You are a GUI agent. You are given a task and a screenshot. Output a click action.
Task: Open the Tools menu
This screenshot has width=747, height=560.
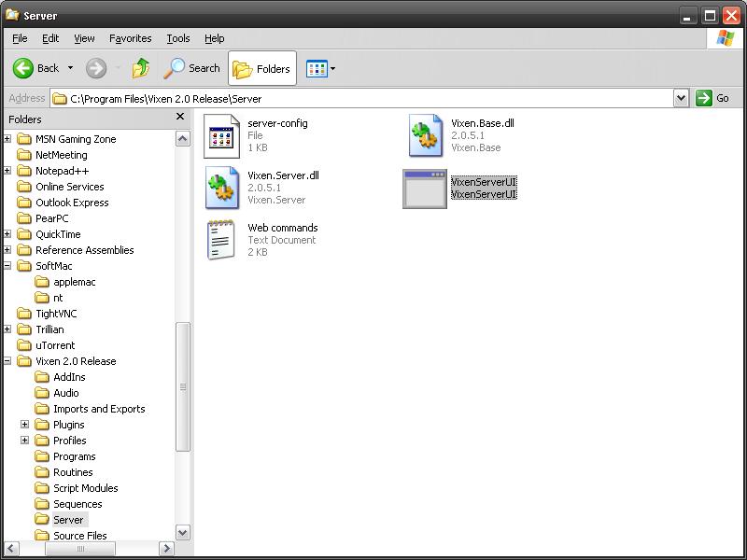tap(178, 38)
